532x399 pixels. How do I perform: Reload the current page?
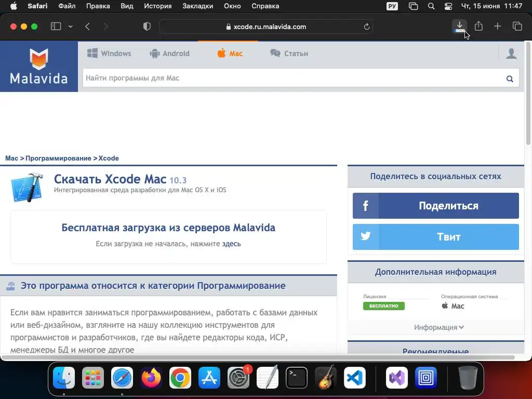pyautogui.click(x=366, y=26)
